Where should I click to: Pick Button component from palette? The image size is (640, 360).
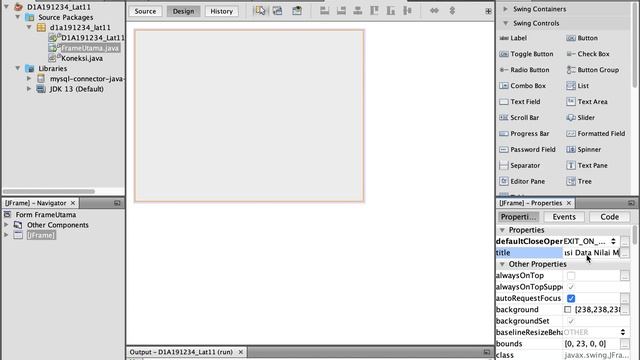[x=582, y=38]
